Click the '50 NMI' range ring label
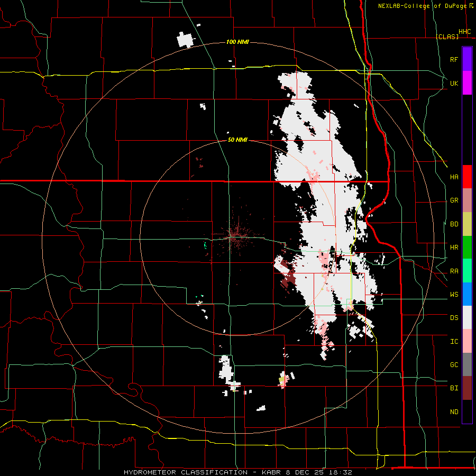This screenshot has height=476, width=476. (237, 140)
